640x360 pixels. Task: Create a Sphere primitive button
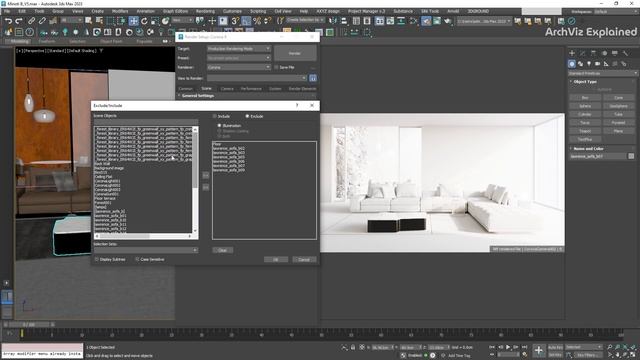pyautogui.click(x=585, y=106)
